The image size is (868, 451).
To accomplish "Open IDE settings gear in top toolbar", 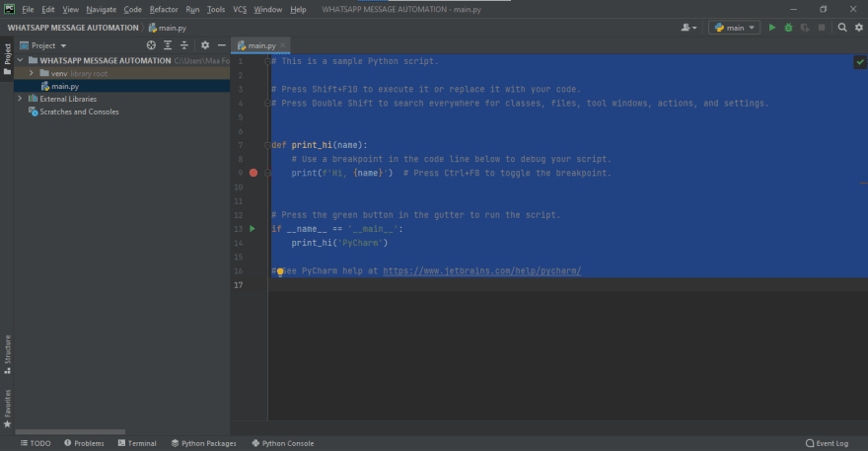I will tap(858, 28).
